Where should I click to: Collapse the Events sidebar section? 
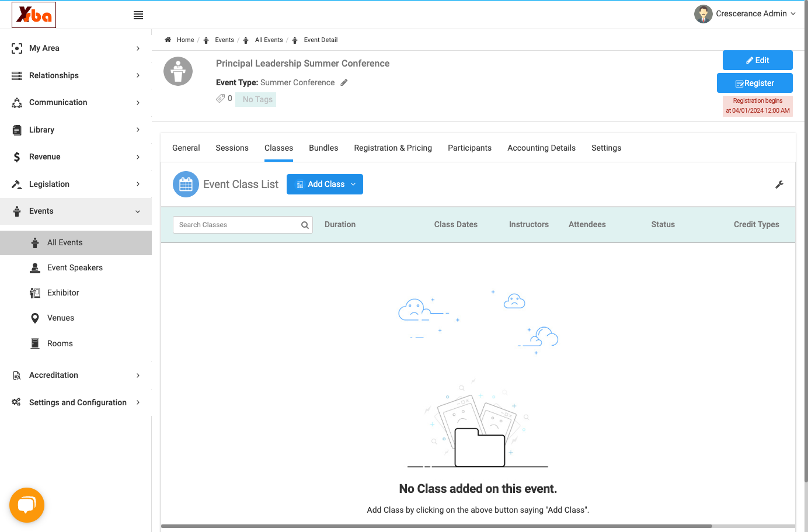pos(76,211)
